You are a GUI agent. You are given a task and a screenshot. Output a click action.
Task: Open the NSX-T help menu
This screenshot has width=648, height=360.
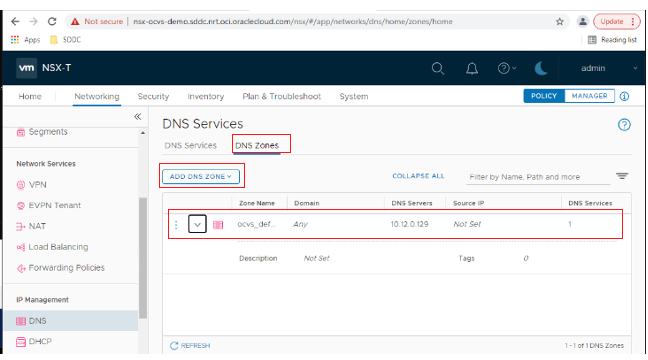click(x=507, y=68)
